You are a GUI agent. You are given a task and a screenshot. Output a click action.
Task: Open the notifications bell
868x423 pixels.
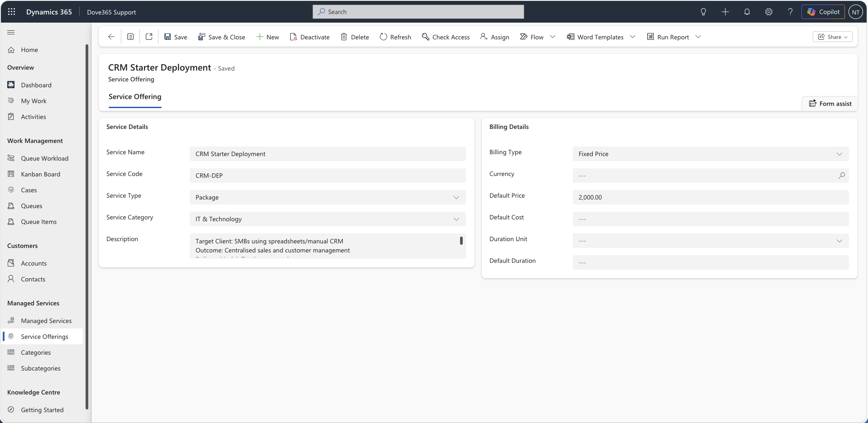click(x=747, y=12)
